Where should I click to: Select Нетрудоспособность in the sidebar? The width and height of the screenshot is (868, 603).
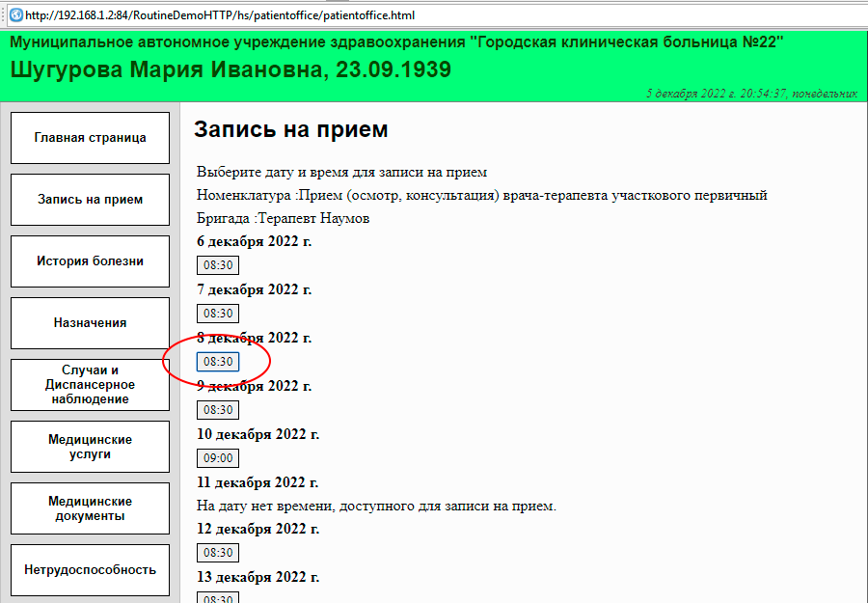[90, 570]
